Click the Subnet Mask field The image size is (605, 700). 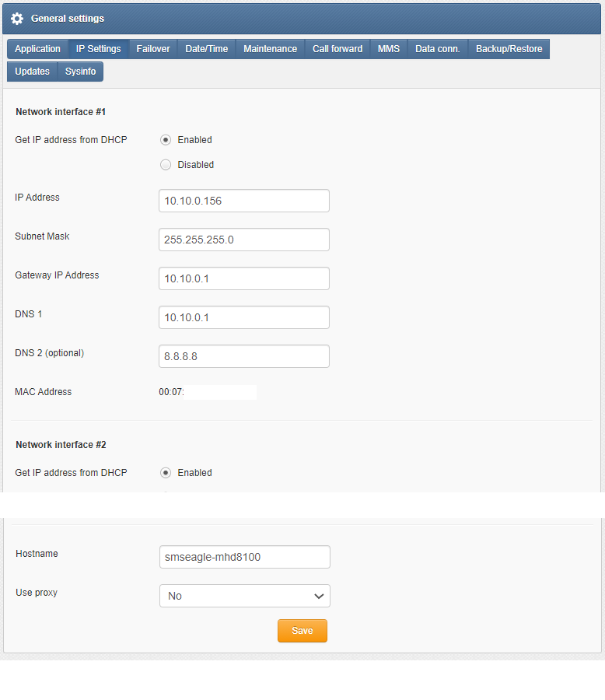point(244,240)
